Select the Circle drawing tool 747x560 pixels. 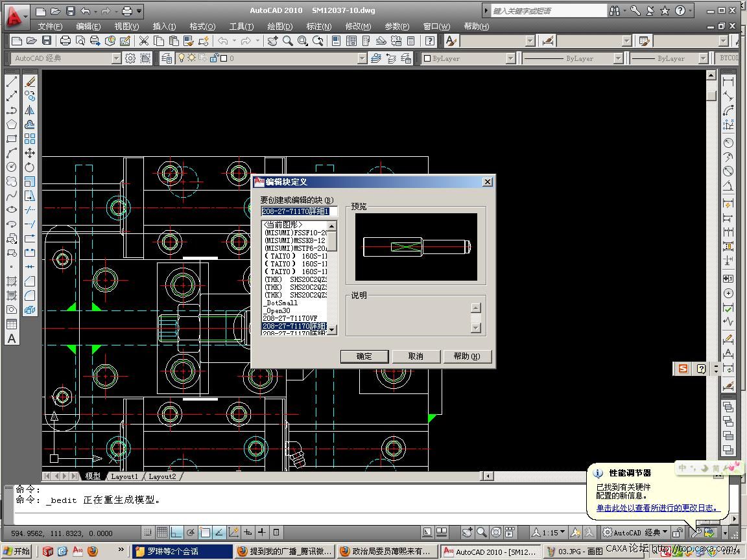[12, 167]
